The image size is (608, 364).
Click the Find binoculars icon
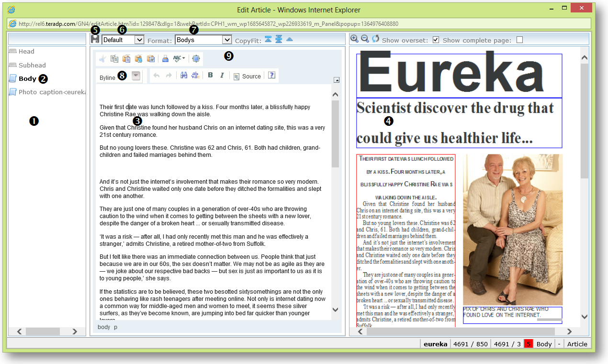183,76
